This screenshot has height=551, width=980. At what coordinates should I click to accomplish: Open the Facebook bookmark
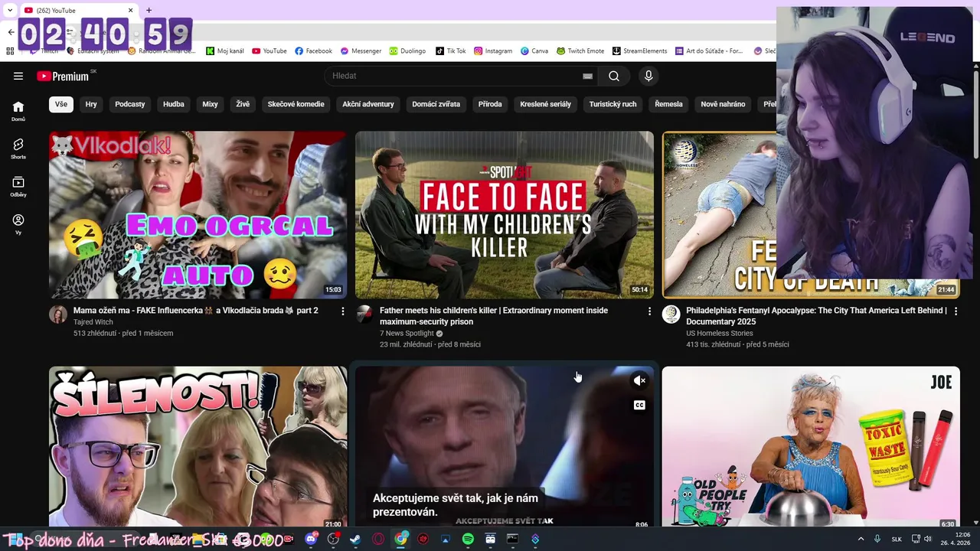313,51
